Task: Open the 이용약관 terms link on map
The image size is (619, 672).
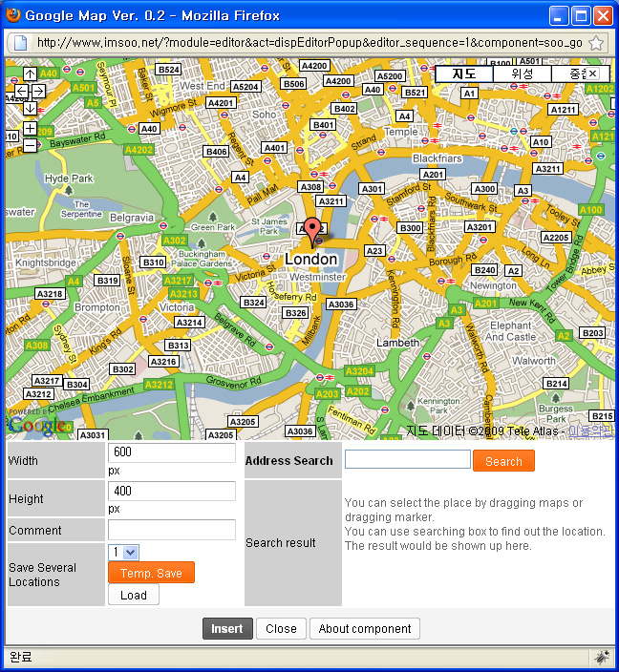Action: pyautogui.click(x=590, y=431)
